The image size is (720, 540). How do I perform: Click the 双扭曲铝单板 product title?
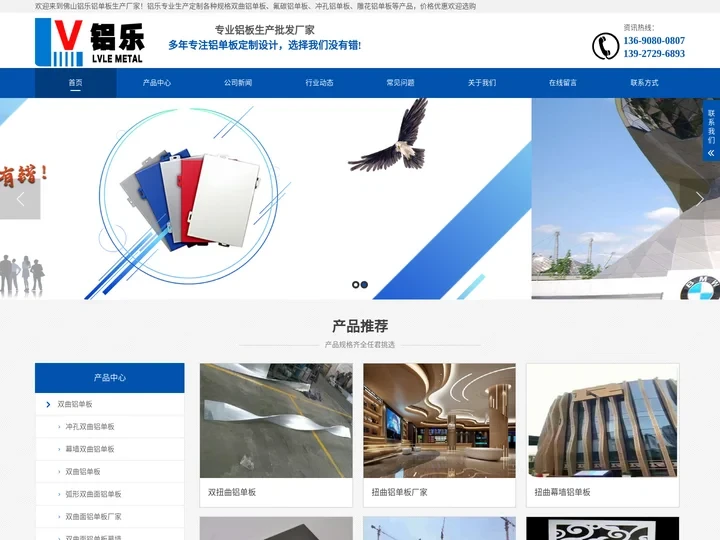point(232,492)
